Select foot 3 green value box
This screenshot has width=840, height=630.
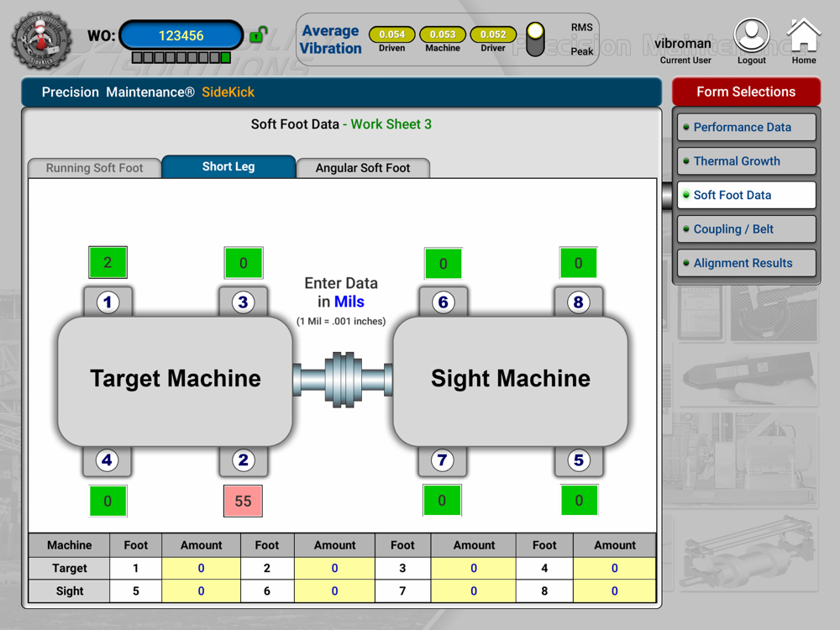point(244,263)
